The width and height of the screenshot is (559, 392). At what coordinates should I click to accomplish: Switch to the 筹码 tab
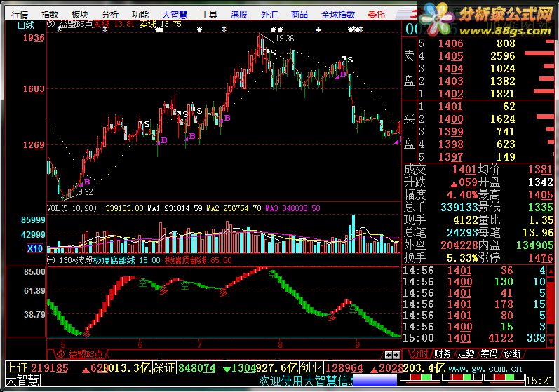tap(489, 354)
